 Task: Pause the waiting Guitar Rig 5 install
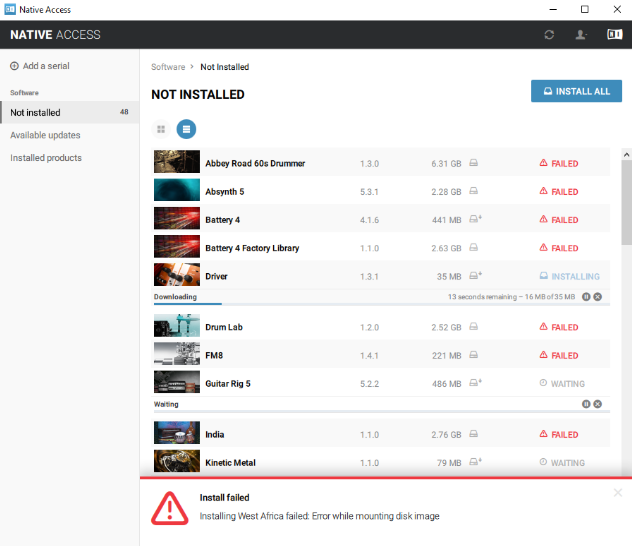587,404
